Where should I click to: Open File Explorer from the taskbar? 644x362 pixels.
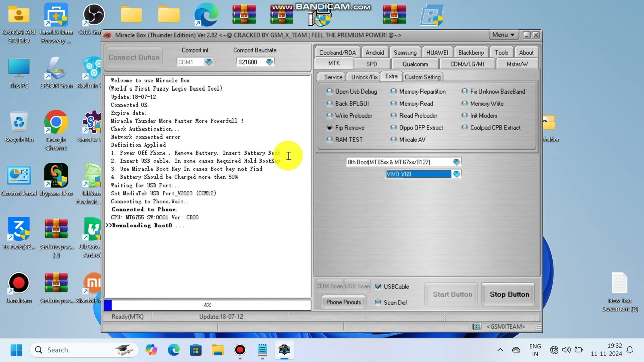[218, 350]
